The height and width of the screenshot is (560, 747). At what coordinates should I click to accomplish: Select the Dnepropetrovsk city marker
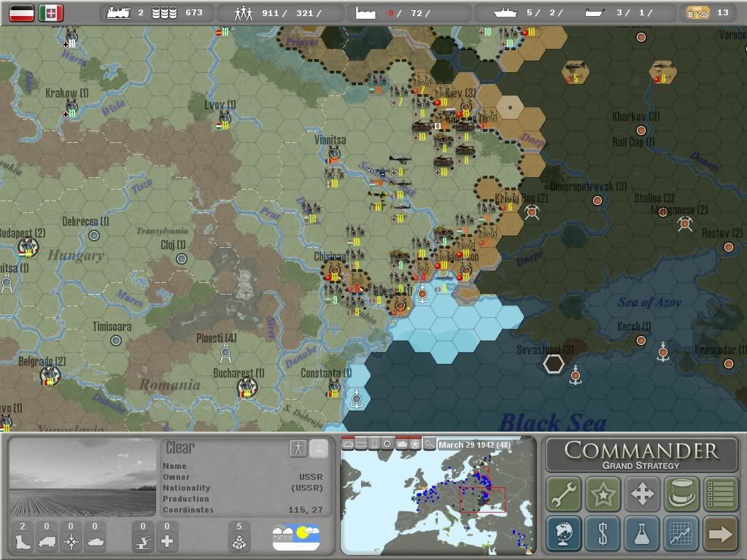[x=597, y=201]
